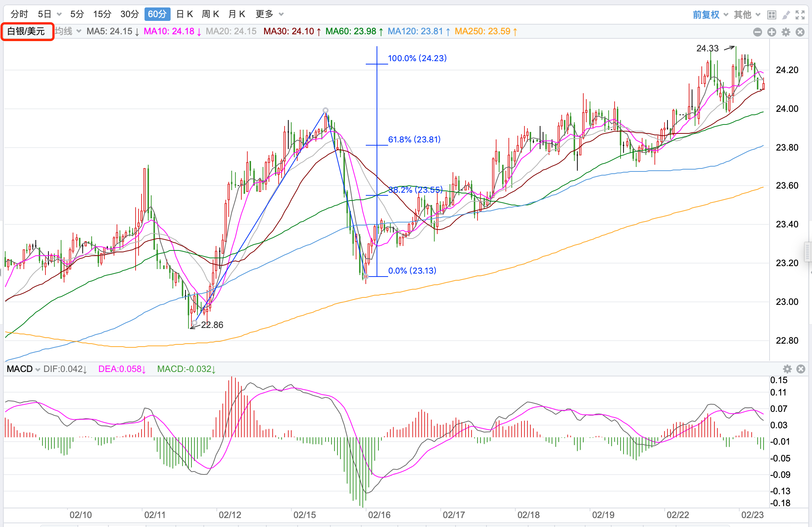The height and width of the screenshot is (527, 812).
Task: Toggle the greyed MA20 average label
Action: (x=231, y=31)
